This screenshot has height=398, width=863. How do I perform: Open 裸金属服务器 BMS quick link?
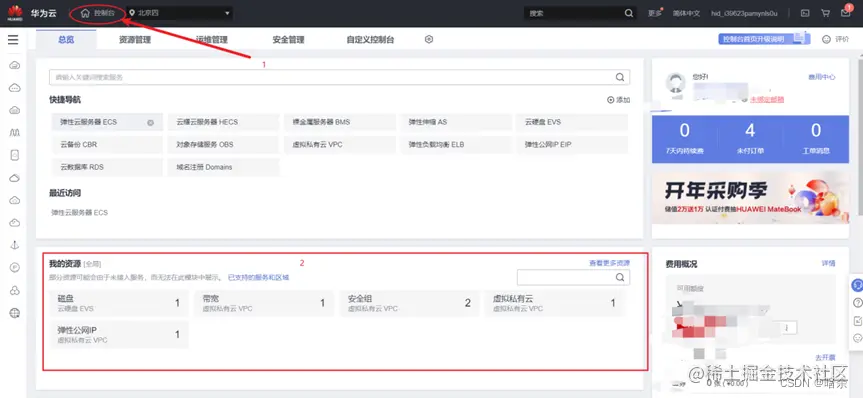click(x=340, y=122)
